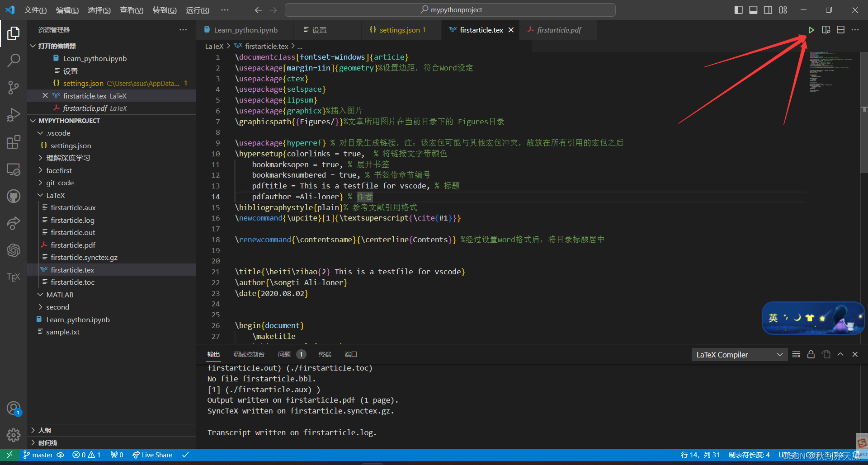868x465 pixels.
Task: Open the 运行(R) menu
Action: click(198, 10)
